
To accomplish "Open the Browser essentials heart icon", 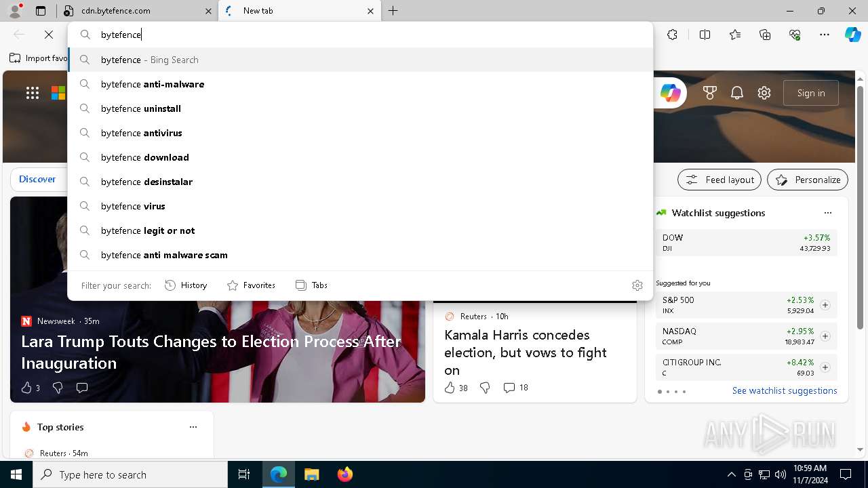I will pos(795,35).
